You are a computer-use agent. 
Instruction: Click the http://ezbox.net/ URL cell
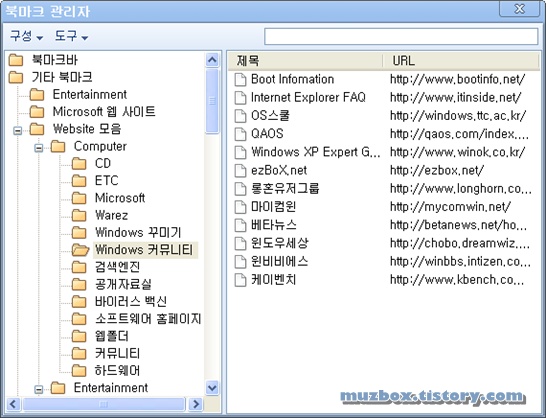pyautogui.click(x=437, y=170)
